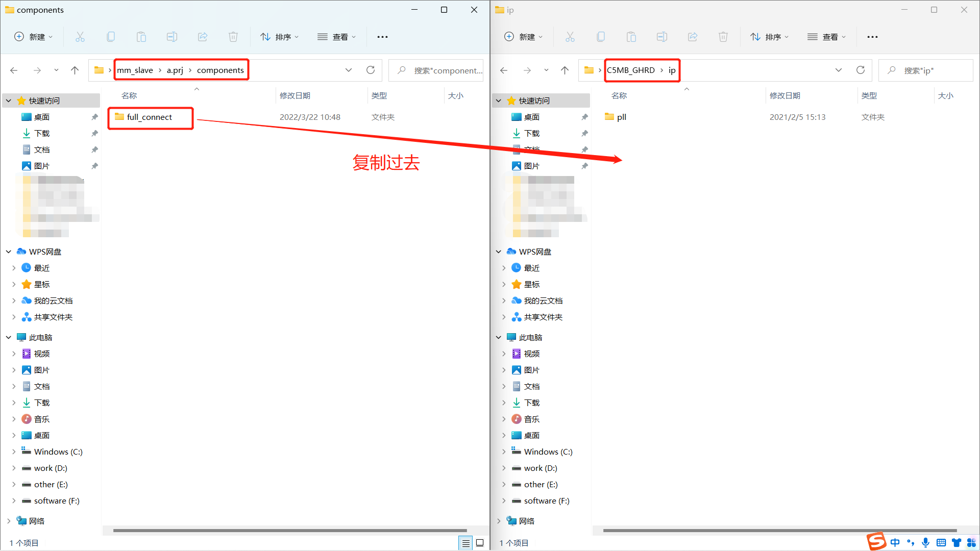Screen dimensions: 980x551
Task: Click the Rename icon in the components toolbar
Action: [x=172, y=36]
